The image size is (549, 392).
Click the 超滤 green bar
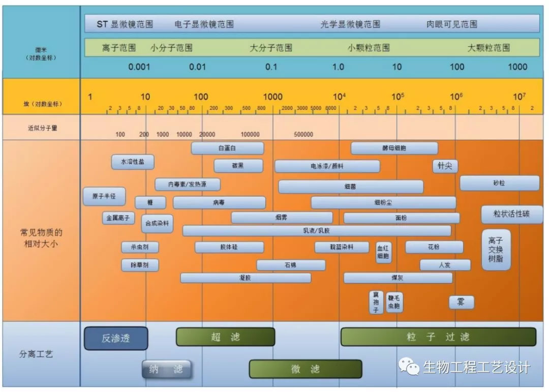[x=225, y=337]
